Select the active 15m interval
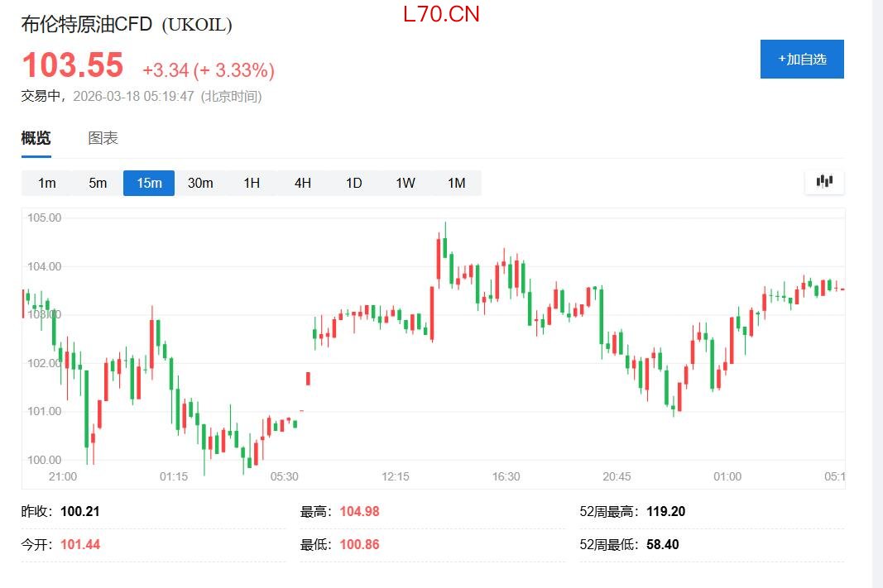Image resolution: width=883 pixels, height=588 pixels. (149, 183)
